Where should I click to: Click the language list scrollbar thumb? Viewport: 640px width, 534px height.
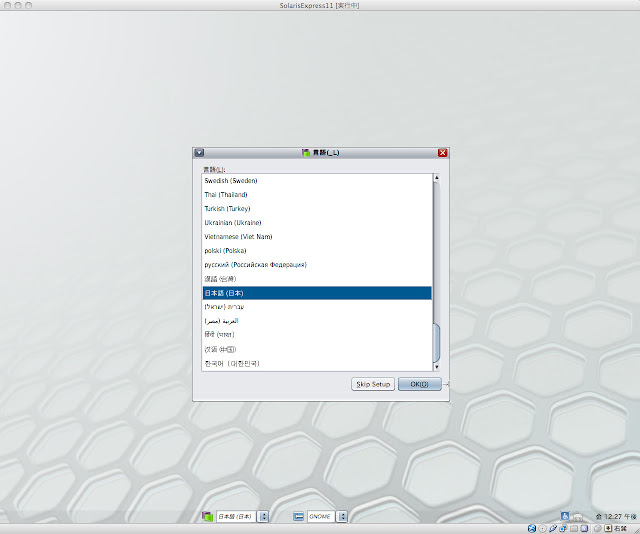[x=436, y=342]
